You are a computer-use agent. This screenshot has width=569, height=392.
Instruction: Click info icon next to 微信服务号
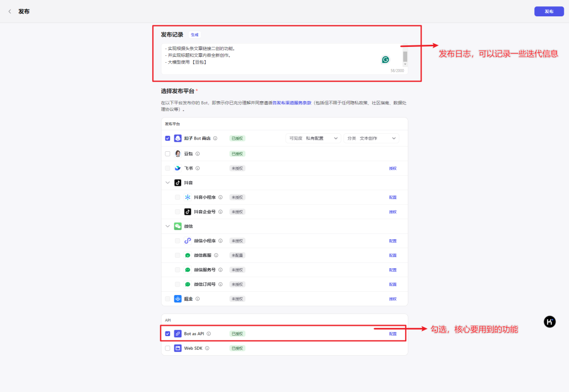(221, 270)
